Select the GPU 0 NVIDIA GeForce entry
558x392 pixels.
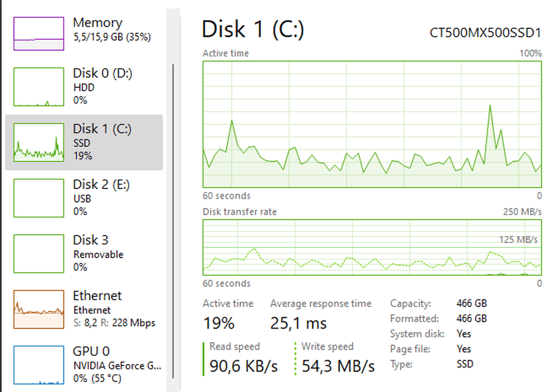click(84, 365)
